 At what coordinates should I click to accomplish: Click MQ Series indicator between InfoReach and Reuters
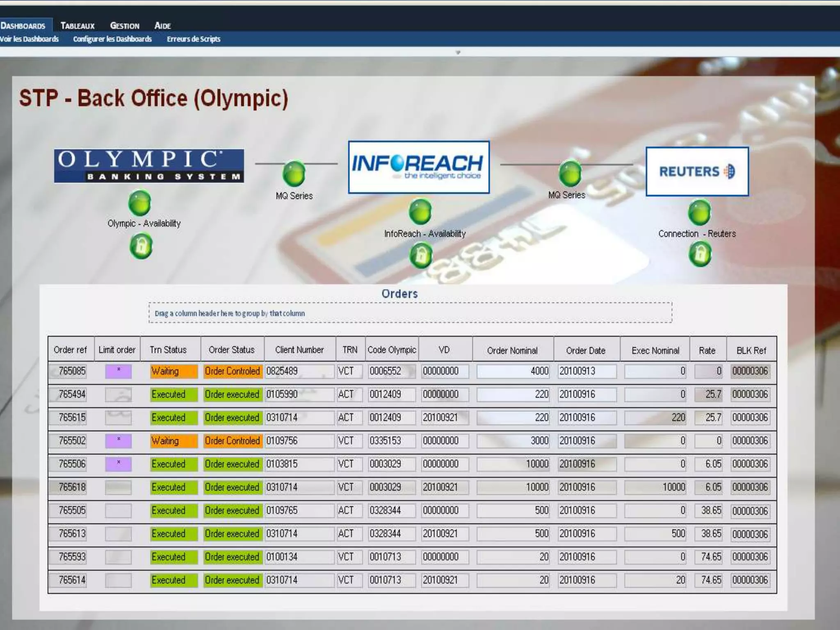[570, 173]
